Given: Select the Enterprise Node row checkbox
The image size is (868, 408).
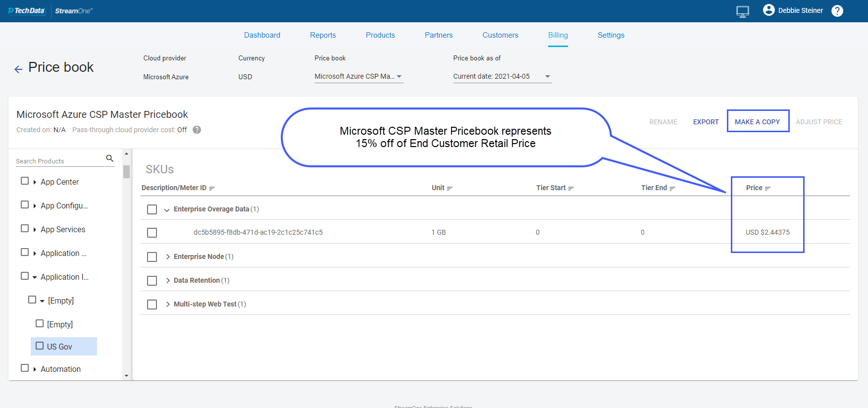Looking at the screenshot, I should point(152,257).
